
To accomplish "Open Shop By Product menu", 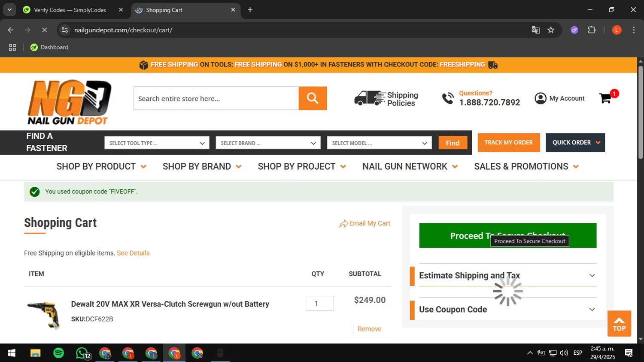I will pos(101,167).
